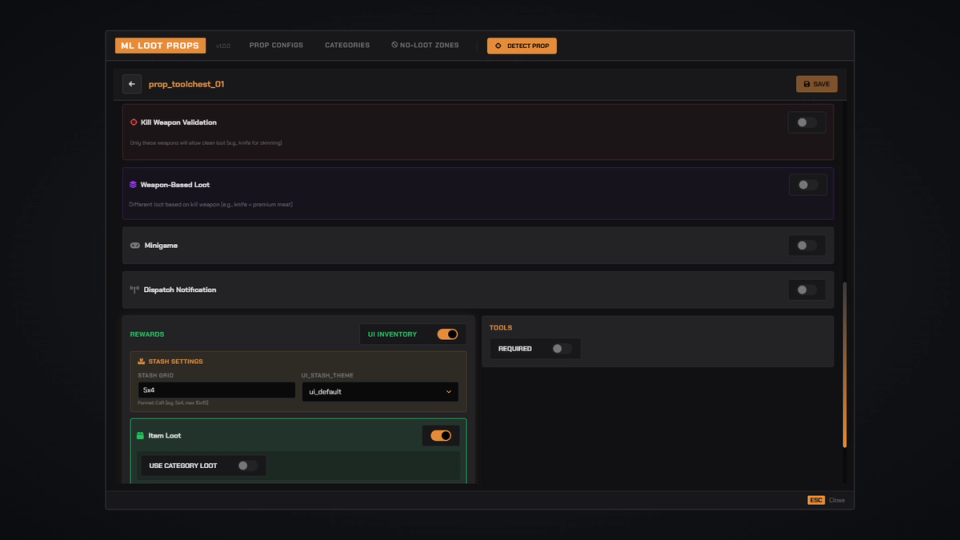Go to the No-Loot Zones tab
Image resolution: width=960 pixels, height=540 pixels.
(x=425, y=45)
